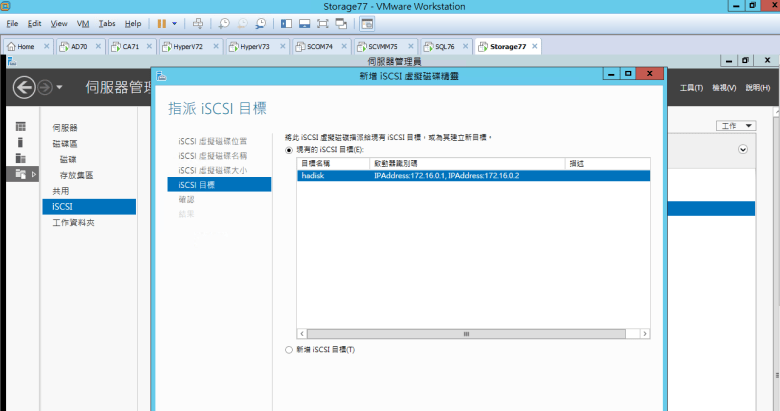Expand the circular chevron in right panel
Screen dimensions: 780x411
coord(743,149)
